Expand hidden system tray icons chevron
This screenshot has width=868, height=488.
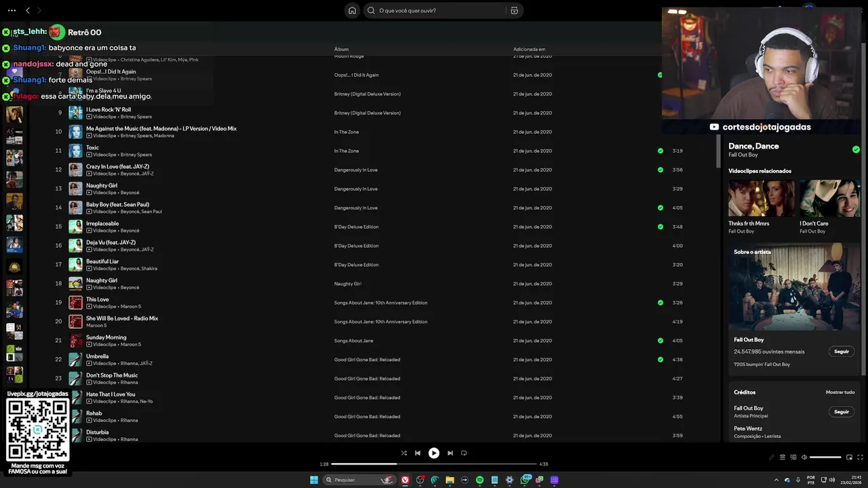coord(776,480)
